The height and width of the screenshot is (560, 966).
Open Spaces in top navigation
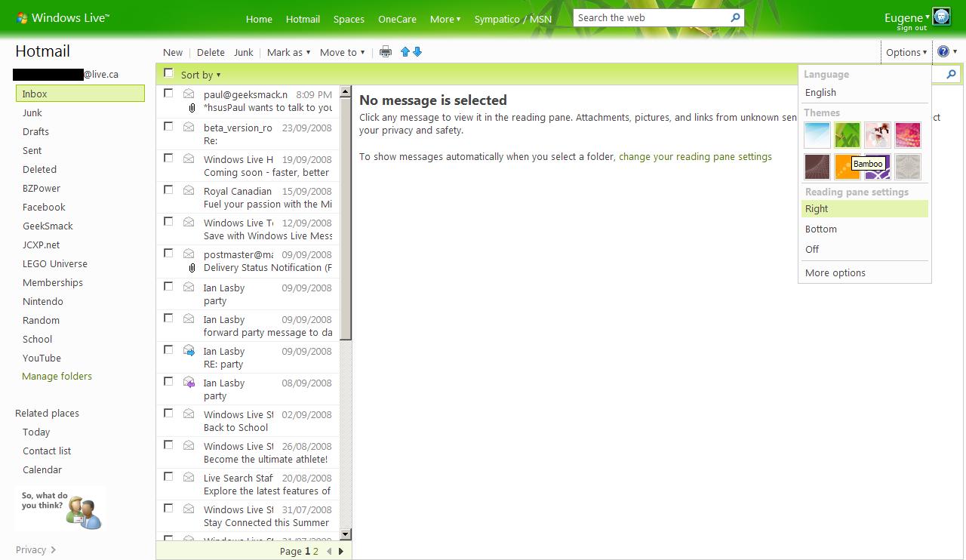tap(349, 19)
